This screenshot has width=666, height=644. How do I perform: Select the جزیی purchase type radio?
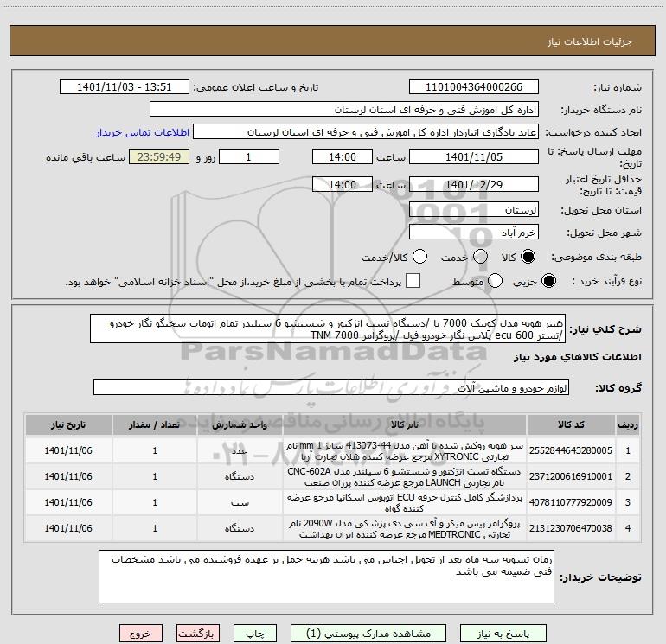click(548, 281)
